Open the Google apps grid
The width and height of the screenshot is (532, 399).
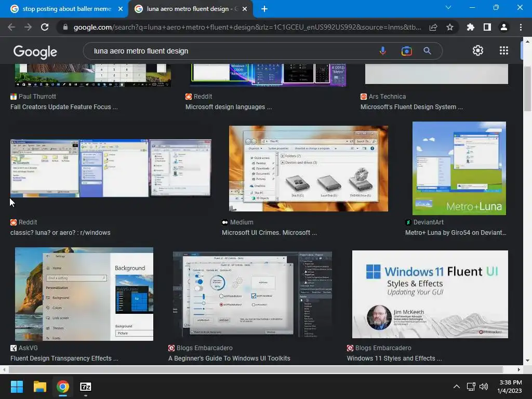pos(504,50)
